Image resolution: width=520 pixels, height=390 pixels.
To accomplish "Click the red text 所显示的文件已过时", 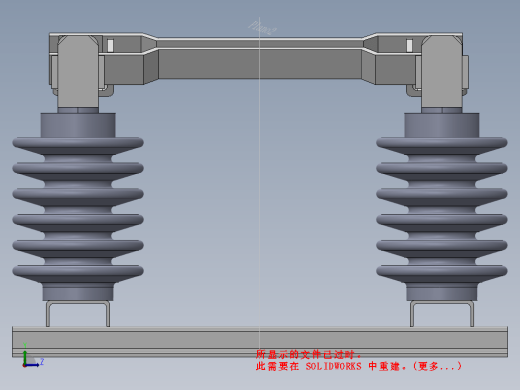I will [x=308, y=354].
